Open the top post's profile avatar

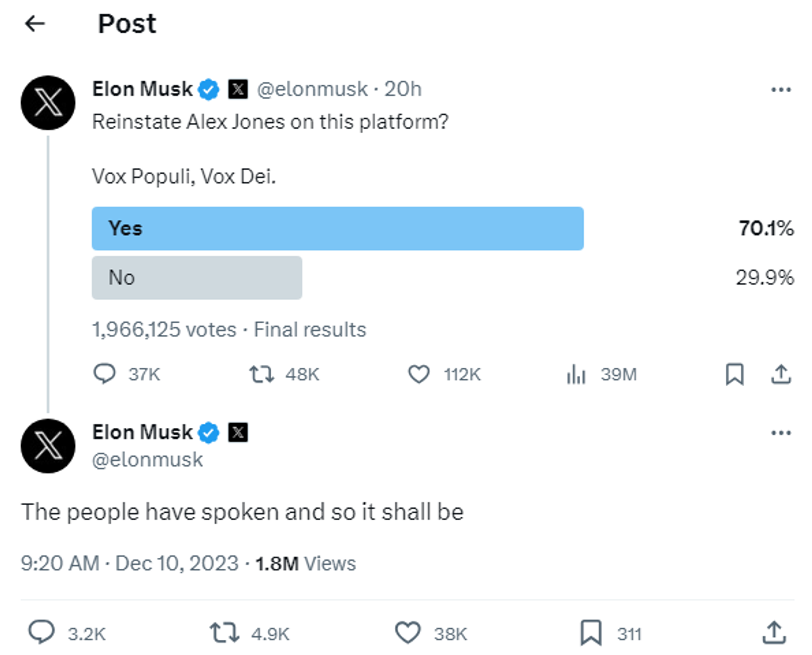point(48,102)
